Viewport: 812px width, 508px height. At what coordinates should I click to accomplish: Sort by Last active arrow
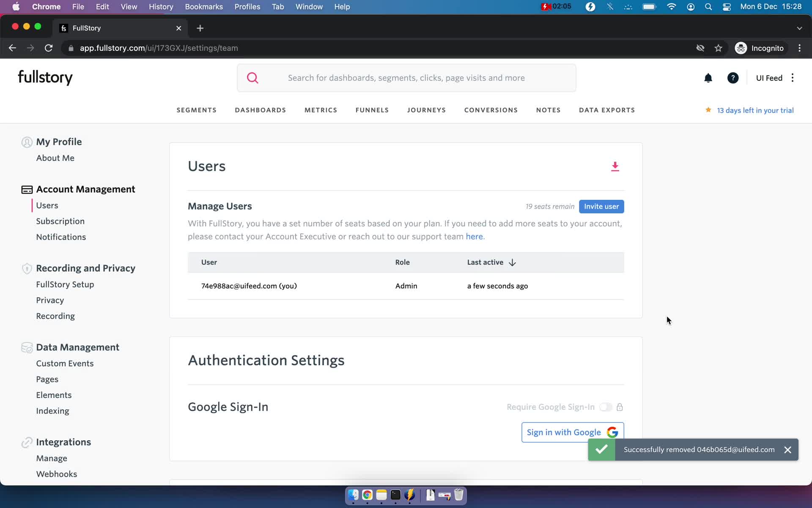[512, 262]
